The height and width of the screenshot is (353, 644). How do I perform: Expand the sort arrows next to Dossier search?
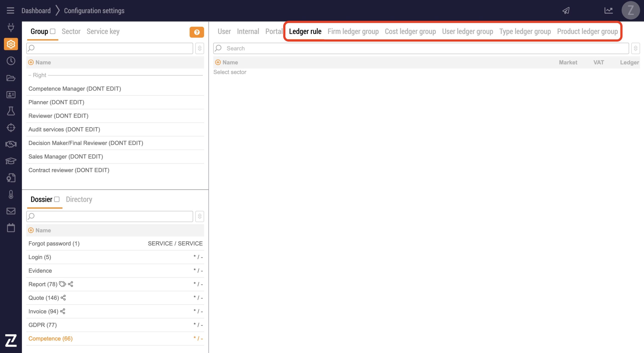tap(200, 216)
